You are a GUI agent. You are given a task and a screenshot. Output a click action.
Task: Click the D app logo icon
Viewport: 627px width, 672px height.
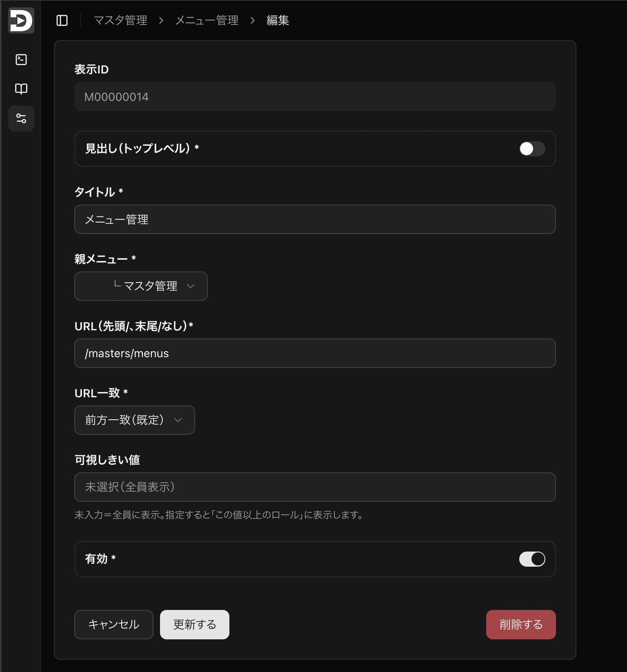pos(21,20)
